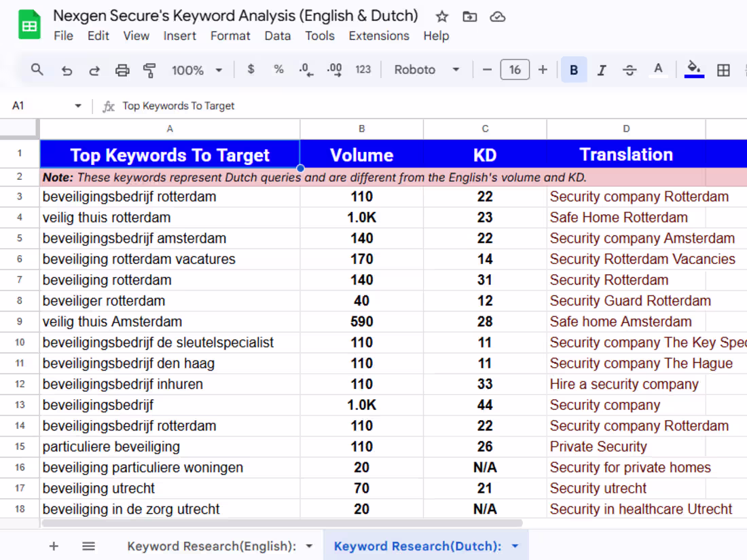Open search in the toolbar
Viewport: 747px width, 560px height.
tap(37, 69)
